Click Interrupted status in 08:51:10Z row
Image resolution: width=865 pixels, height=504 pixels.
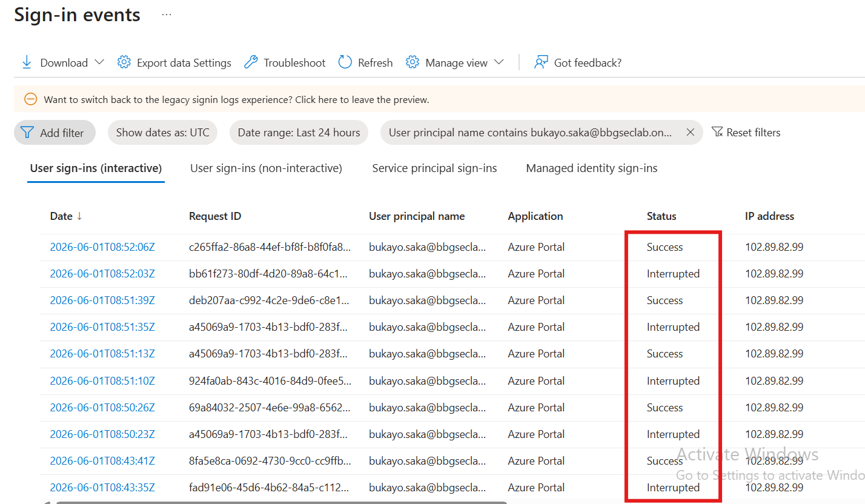[x=673, y=381]
